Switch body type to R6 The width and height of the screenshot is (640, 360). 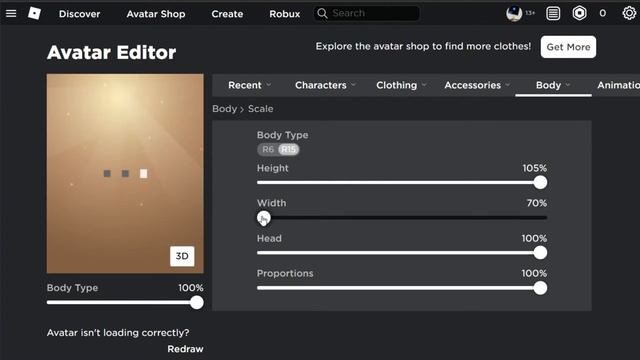(x=268, y=149)
